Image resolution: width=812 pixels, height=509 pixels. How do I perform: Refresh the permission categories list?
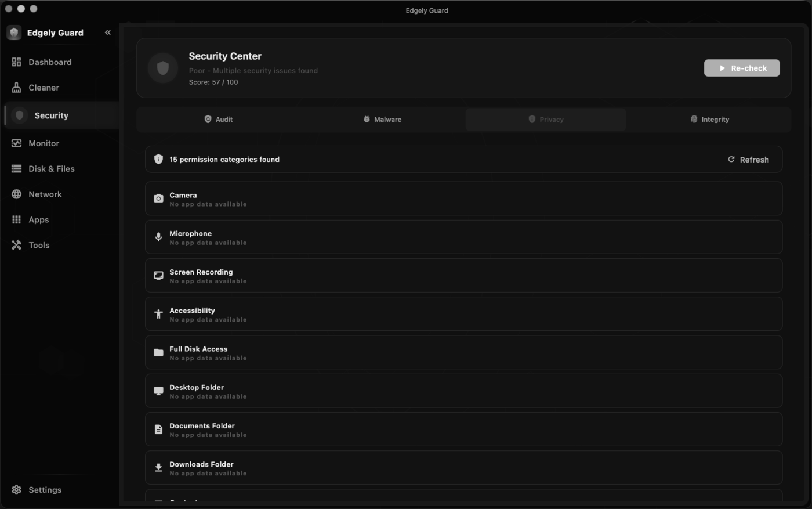pos(748,160)
